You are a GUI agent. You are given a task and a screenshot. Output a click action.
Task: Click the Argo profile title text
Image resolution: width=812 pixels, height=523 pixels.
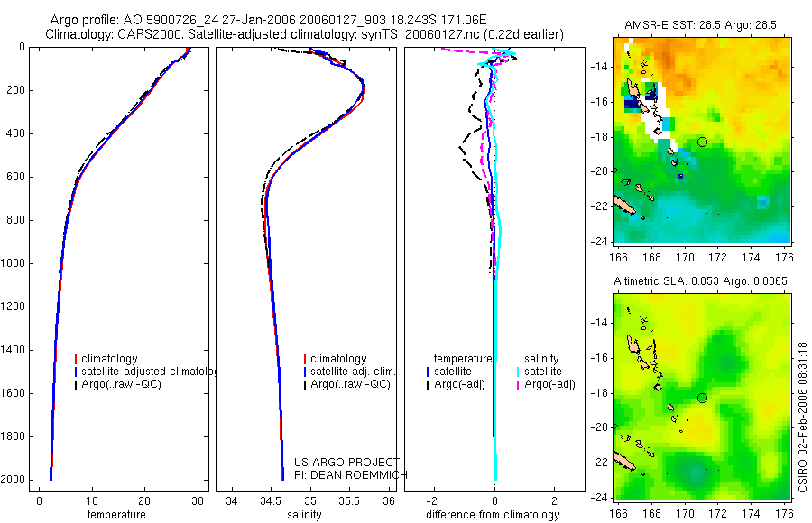click(268, 20)
